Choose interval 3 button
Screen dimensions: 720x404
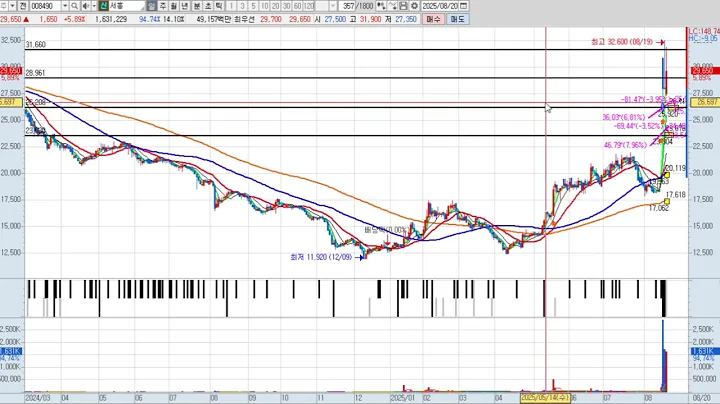[242, 6]
